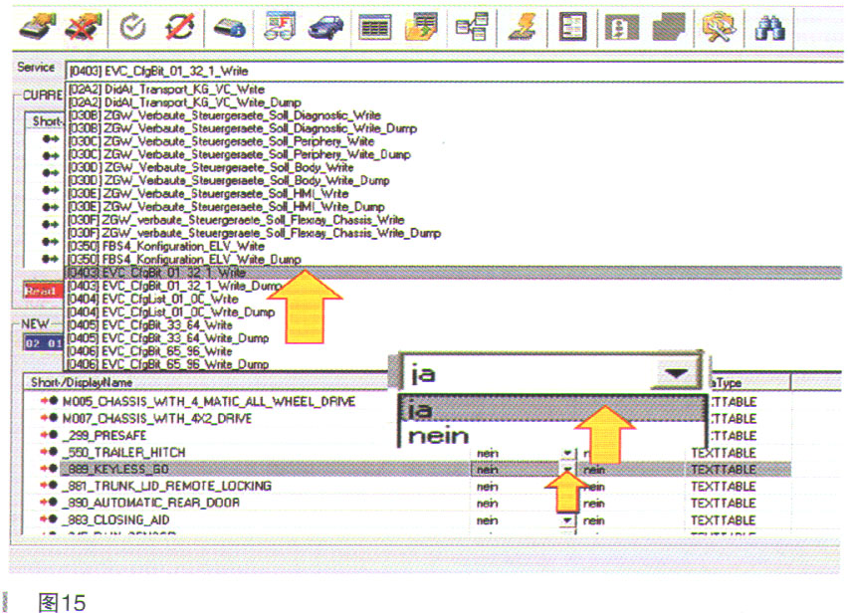
Task: Select the [0350] FBS4_Konfiguration_ELV_Write_Dump entry
Action: [184, 259]
